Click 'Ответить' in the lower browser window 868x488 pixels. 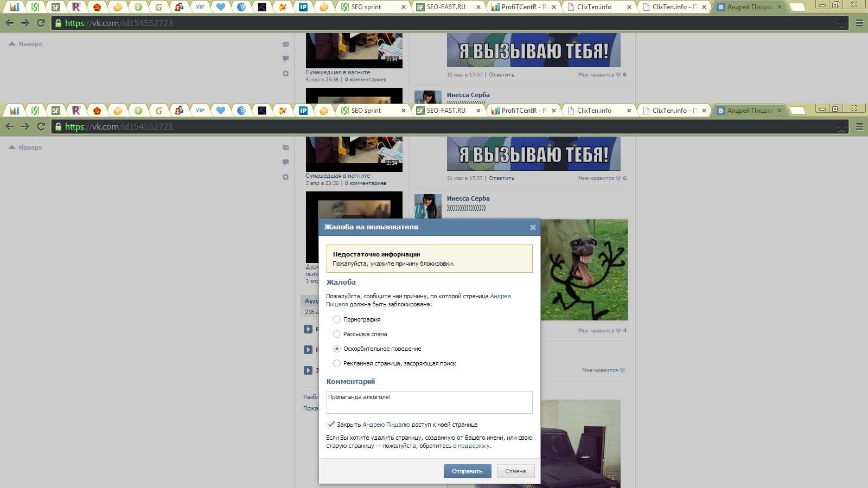(501, 178)
